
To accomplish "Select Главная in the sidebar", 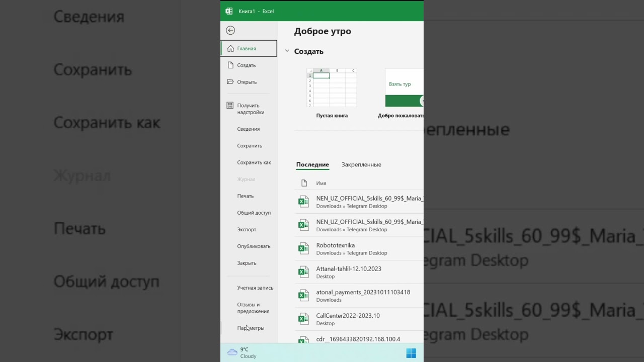I will [x=249, y=48].
